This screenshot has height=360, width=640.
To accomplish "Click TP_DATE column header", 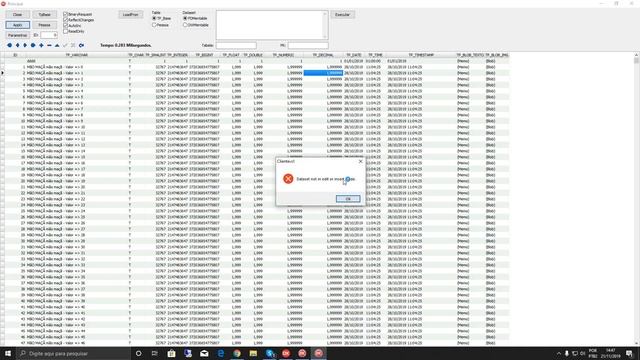I will pos(354,55).
